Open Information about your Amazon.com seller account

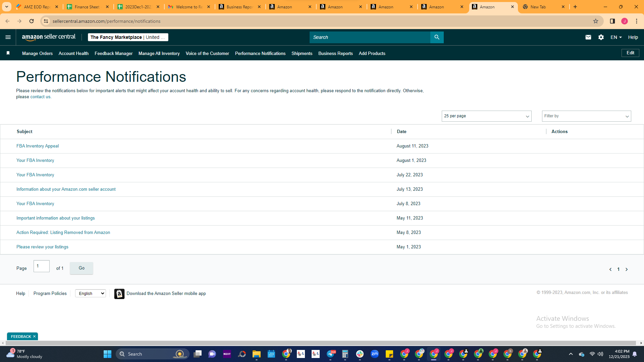tap(66, 189)
